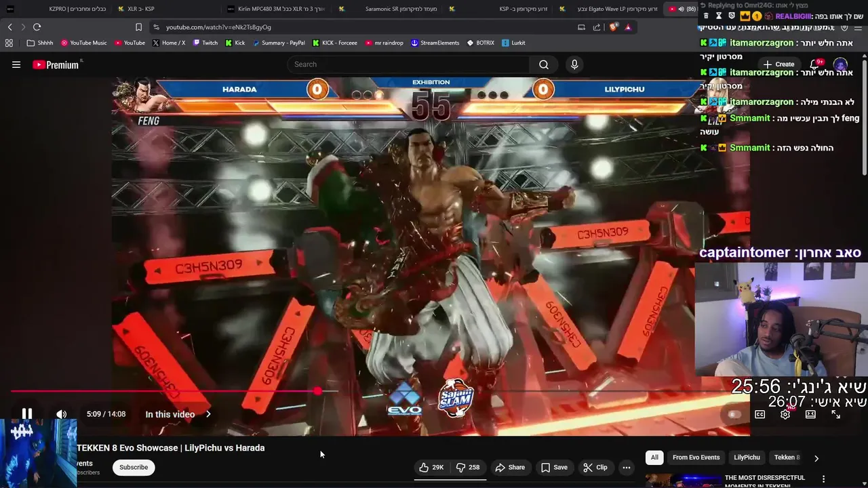Click the Brave shields icon
Image resolution: width=868 pixels, height=488 pixels.
coord(613,27)
